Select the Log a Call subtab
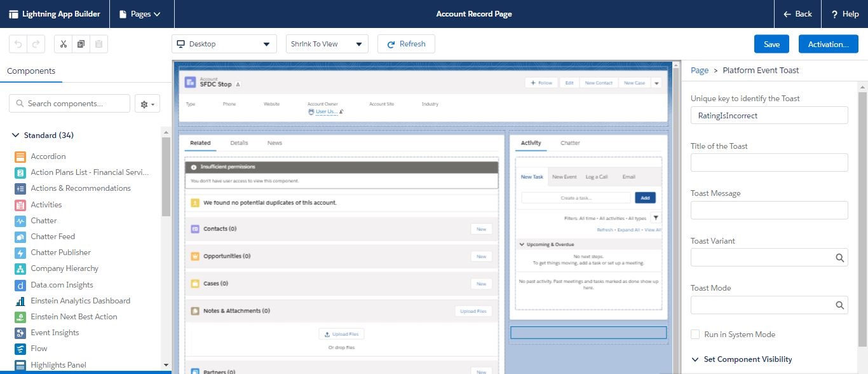868x374 pixels. [x=597, y=177]
